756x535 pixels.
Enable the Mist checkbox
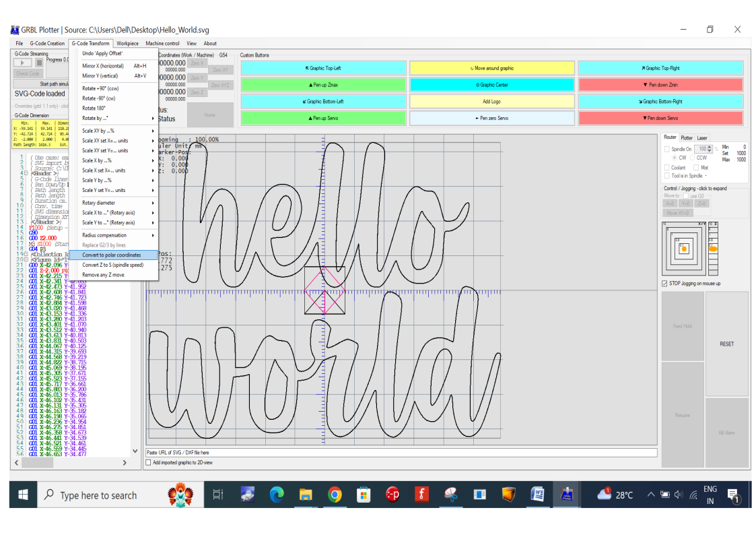696,167
